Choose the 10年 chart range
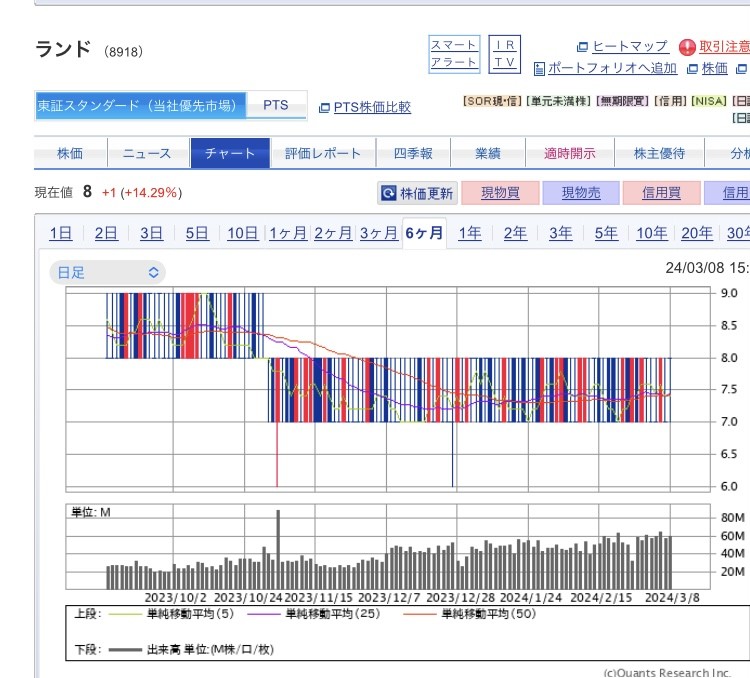The height and width of the screenshot is (678, 750). point(652,234)
